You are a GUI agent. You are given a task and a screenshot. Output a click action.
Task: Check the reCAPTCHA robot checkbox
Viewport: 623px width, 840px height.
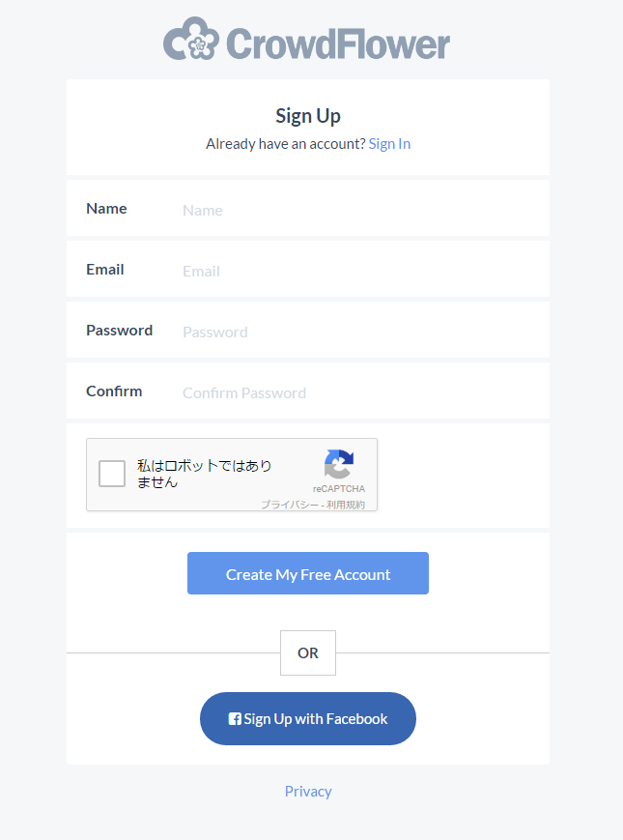(x=112, y=474)
